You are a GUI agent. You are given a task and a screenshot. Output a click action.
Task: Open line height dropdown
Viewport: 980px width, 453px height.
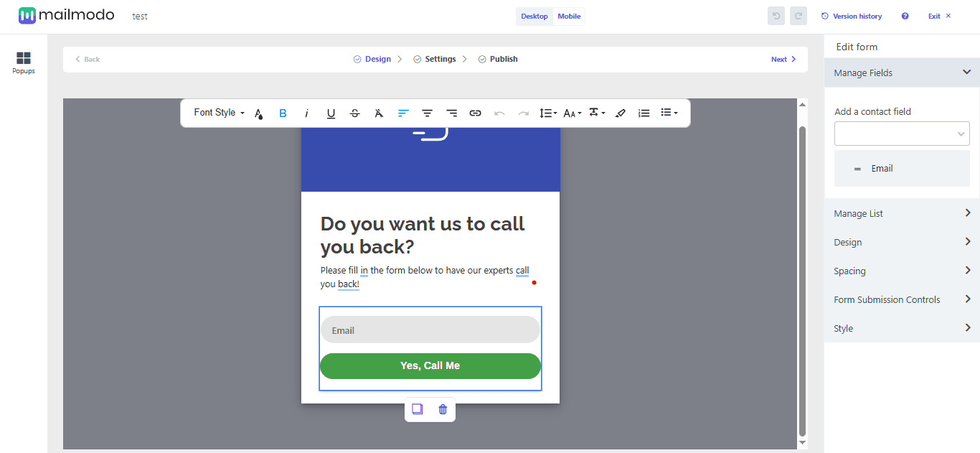coord(548,113)
